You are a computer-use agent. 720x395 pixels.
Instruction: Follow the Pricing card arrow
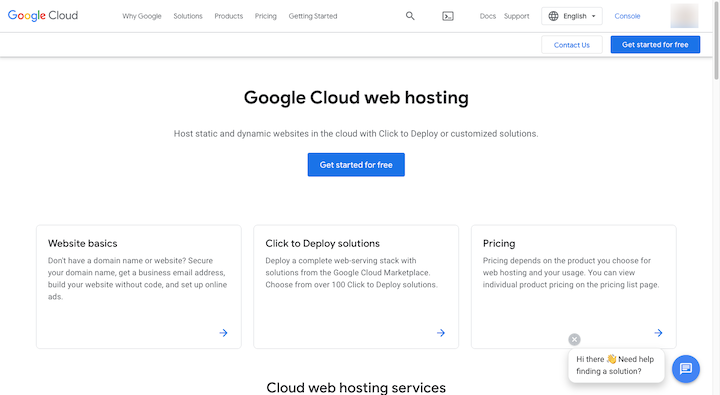(658, 333)
